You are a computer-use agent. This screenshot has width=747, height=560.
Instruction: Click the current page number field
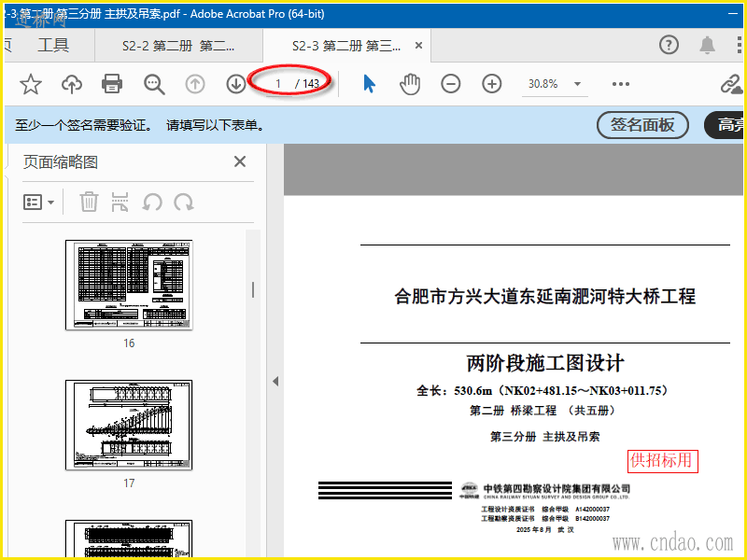coord(278,84)
